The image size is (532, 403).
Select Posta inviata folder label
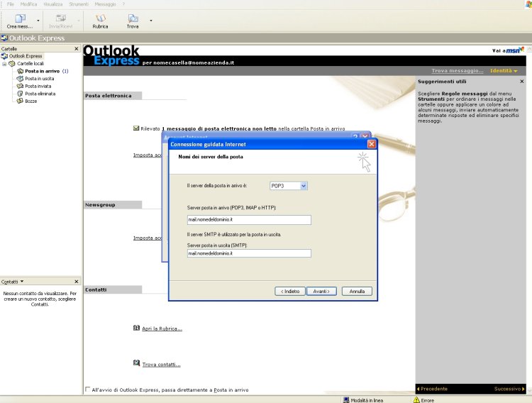38,87
